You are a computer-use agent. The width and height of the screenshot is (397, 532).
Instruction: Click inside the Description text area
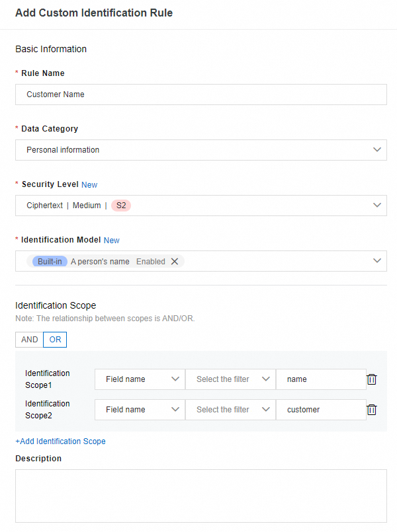(x=201, y=496)
